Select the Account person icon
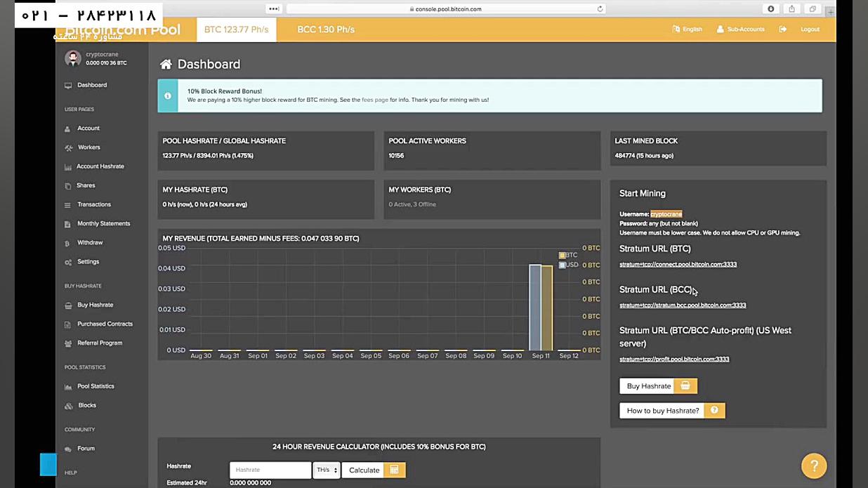The image size is (868, 488). click(x=68, y=128)
